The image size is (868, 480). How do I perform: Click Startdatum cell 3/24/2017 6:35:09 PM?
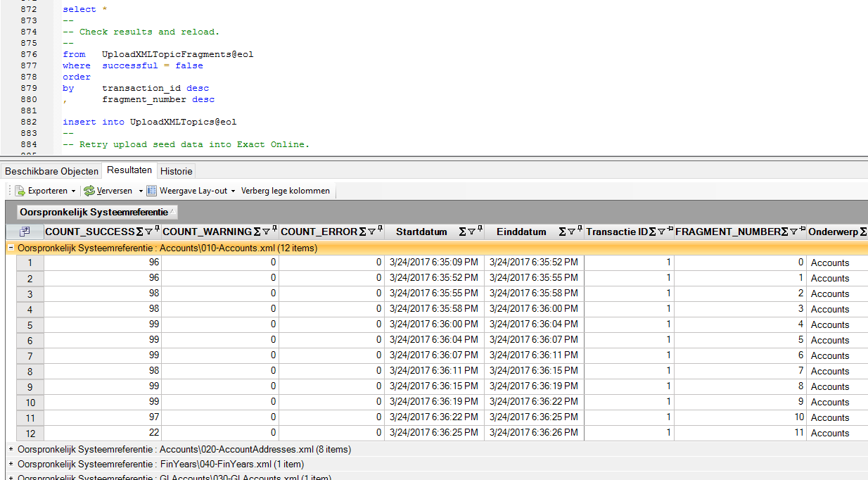point(434,263)
